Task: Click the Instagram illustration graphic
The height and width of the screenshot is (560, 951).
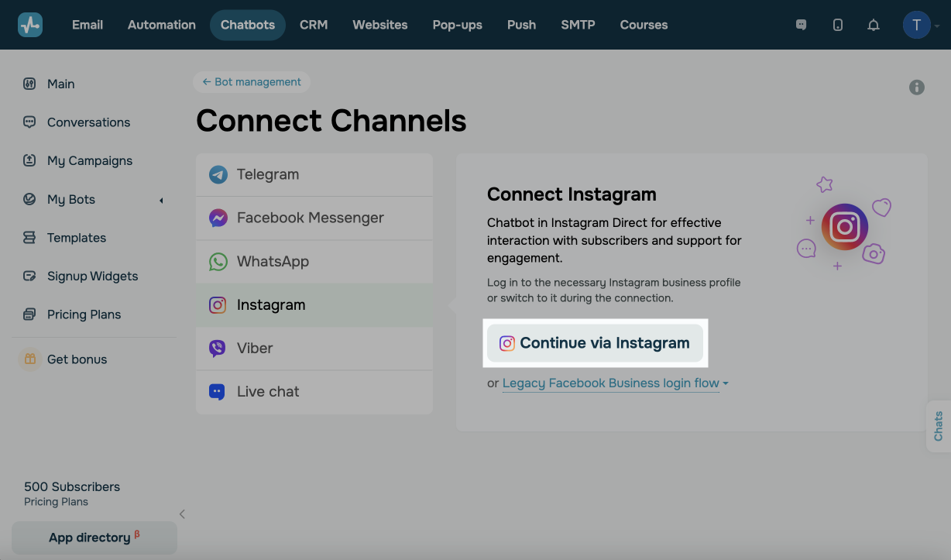Action: [x=844, y=225]
